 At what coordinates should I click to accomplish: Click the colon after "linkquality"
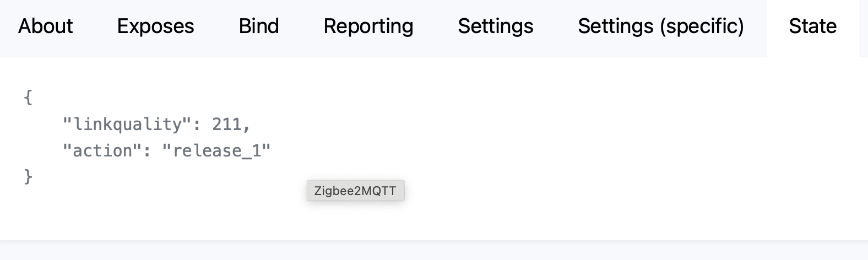[197, 125]
